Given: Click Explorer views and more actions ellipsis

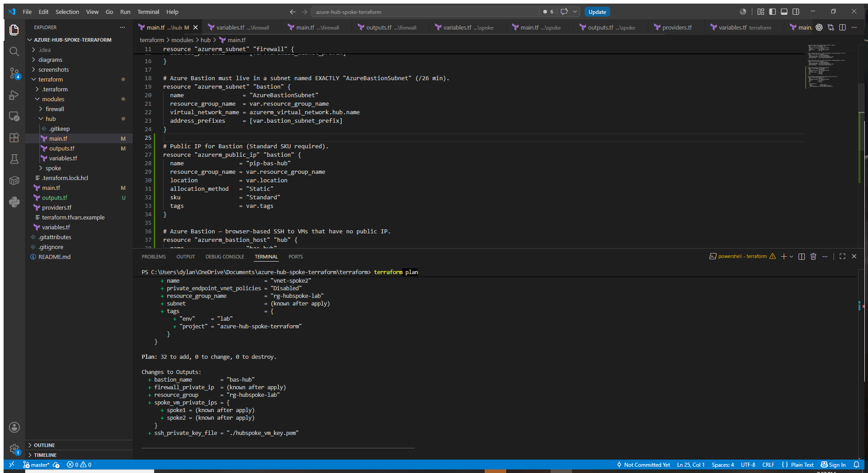Looking at the screenshot, I should pyautogui.click(x=122, y=27).
